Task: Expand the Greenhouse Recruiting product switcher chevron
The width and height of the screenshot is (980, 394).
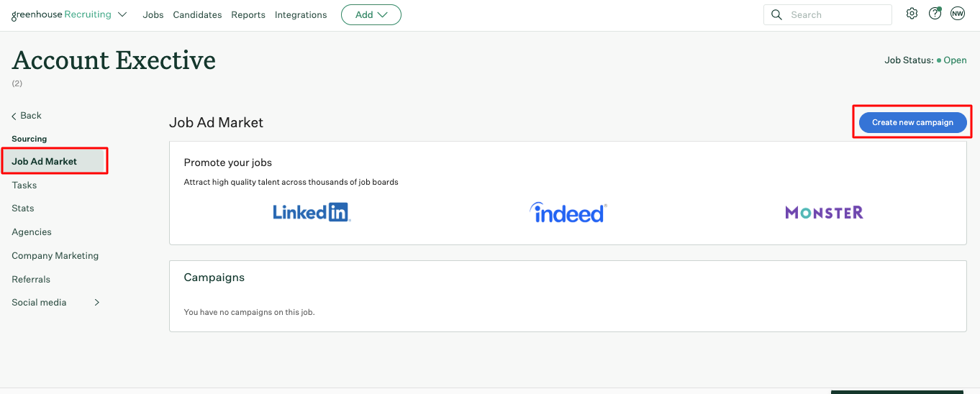Action: [x=122, y=14]
